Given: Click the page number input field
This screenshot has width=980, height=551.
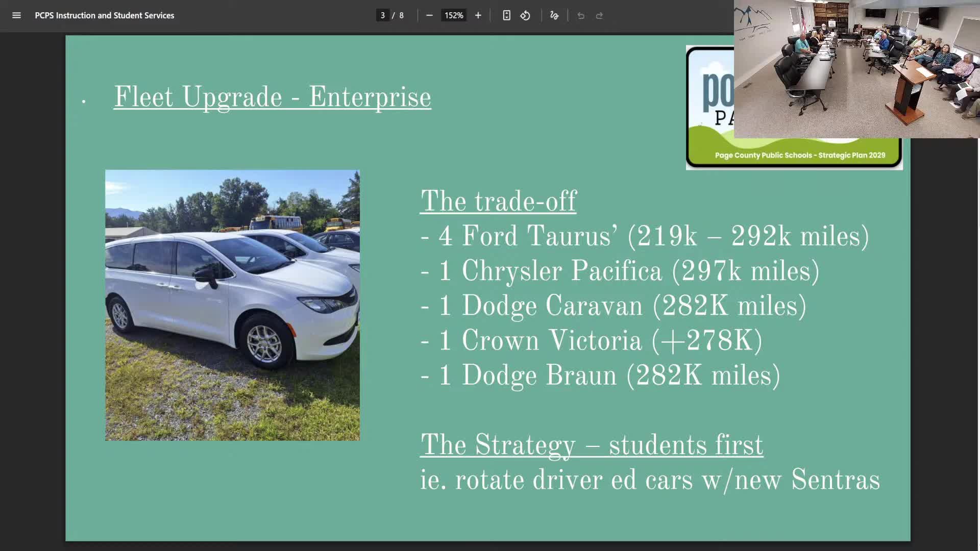Looking at the screenshot, I should coord(383,15).
